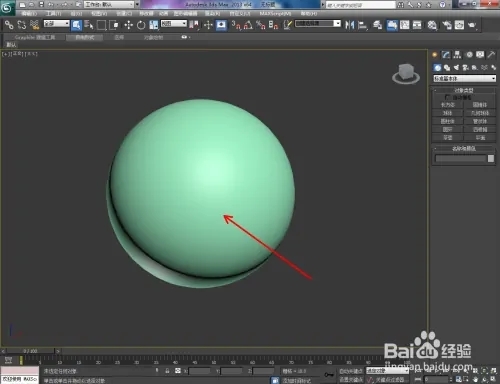The height and width of the screenshot is (384, 500).
Task: Click the title bar search input field
Action: [360, 5]
